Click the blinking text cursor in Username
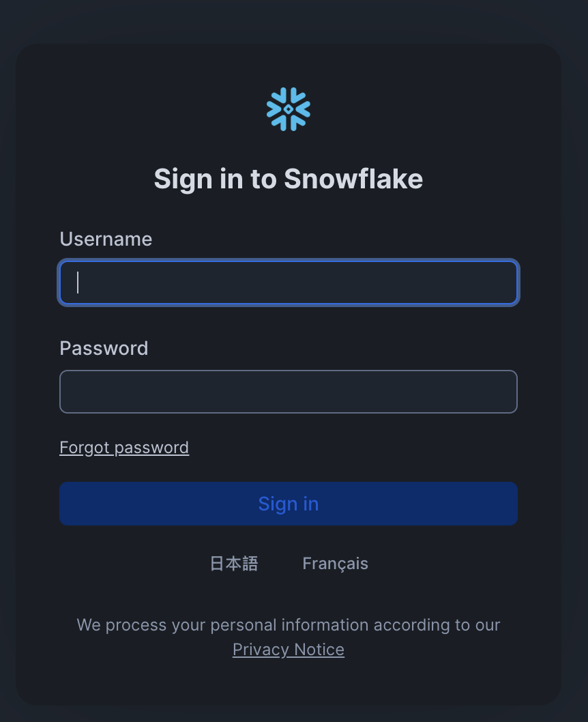The height and width of the screenshot is (722, 588). tap(78, 283)
